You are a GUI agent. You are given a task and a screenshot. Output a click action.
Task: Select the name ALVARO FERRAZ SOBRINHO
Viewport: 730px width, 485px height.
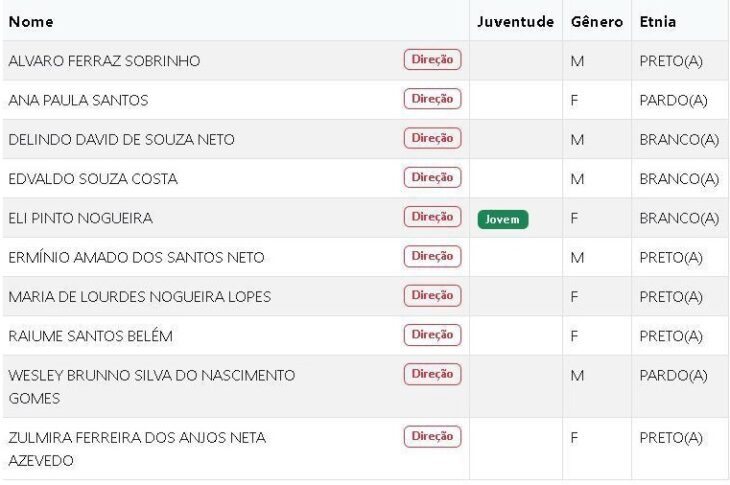tap(104, 61)
